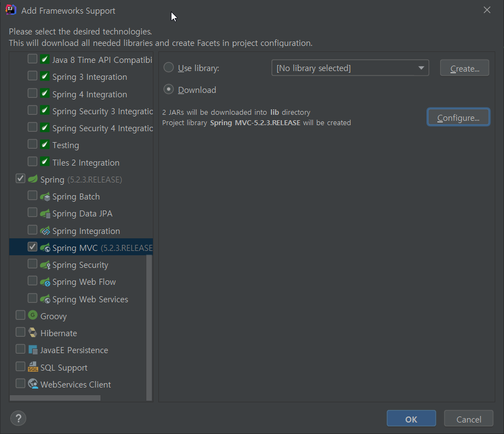
Task: Click the vertical scrollbar of technologies list
Action: 149,327
